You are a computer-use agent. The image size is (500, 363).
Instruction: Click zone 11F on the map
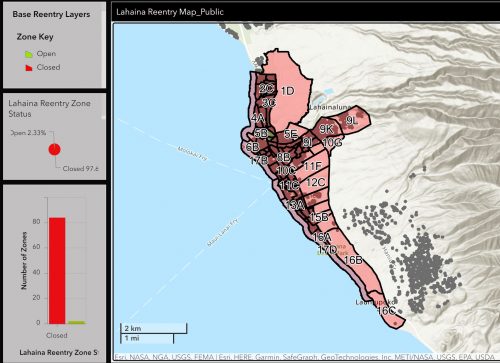(312, 166)
